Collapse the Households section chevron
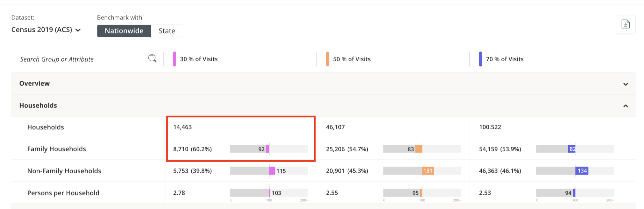 click(x=625, y=106)
